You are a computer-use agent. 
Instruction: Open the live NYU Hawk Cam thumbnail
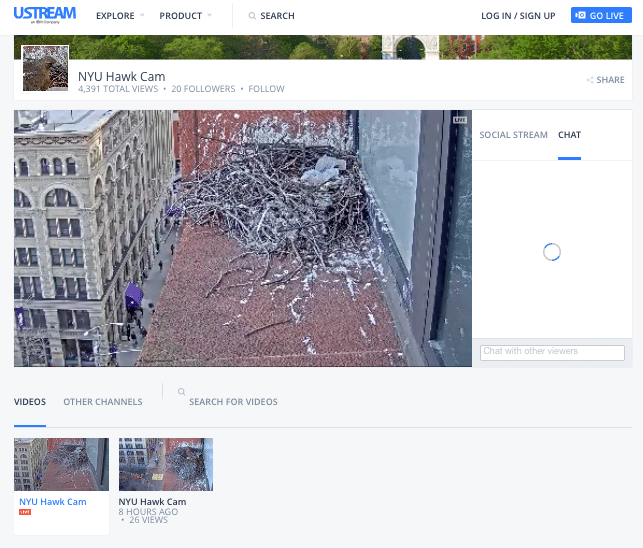pos(62,464)
